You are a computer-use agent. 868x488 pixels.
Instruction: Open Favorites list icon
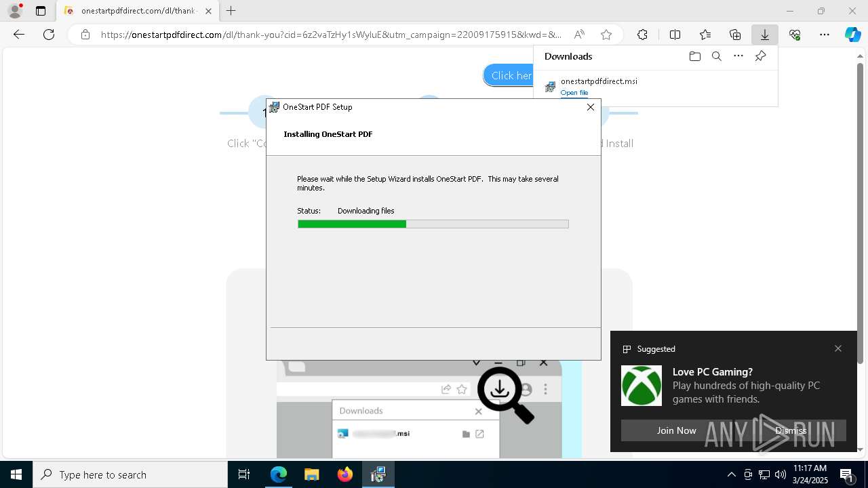pos(705,35)
